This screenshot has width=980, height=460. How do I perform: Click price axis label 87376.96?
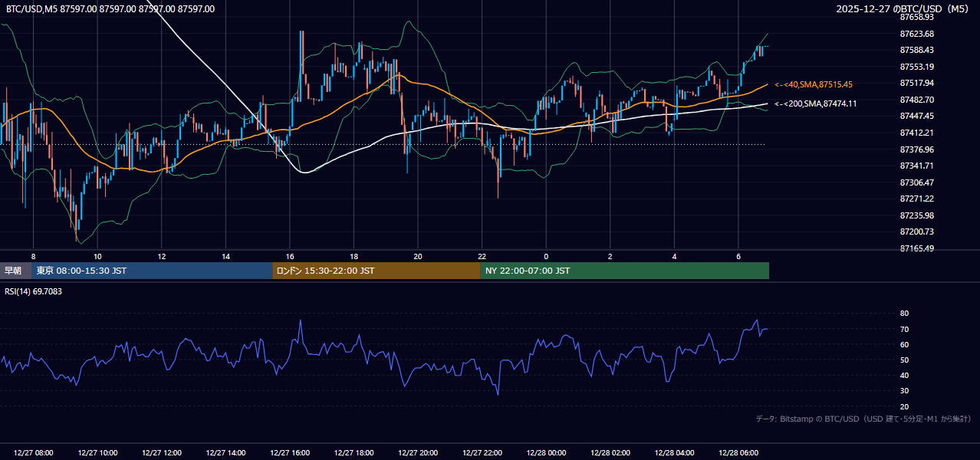917,149
